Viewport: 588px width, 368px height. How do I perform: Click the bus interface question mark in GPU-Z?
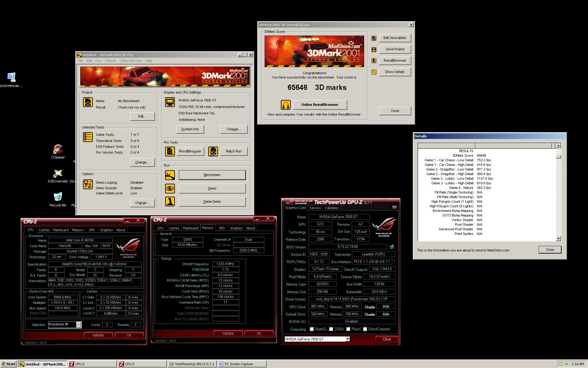tap(394, 262)
